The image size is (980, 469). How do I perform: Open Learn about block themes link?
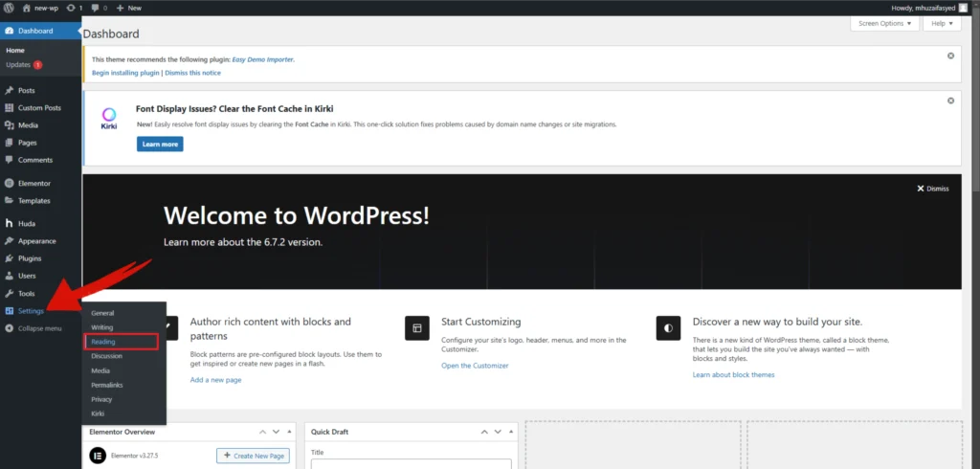point(733,374)
